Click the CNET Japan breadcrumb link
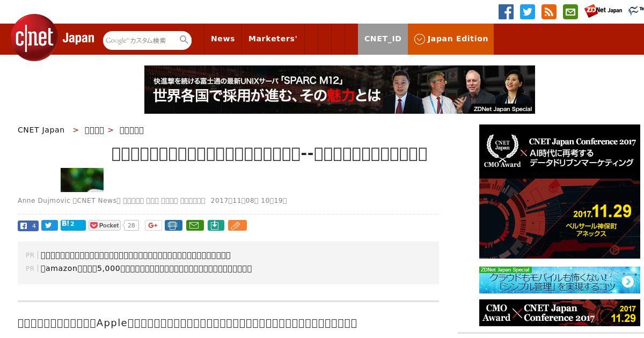This screenshot has height=338, width=644. click(x=41, y=130)
